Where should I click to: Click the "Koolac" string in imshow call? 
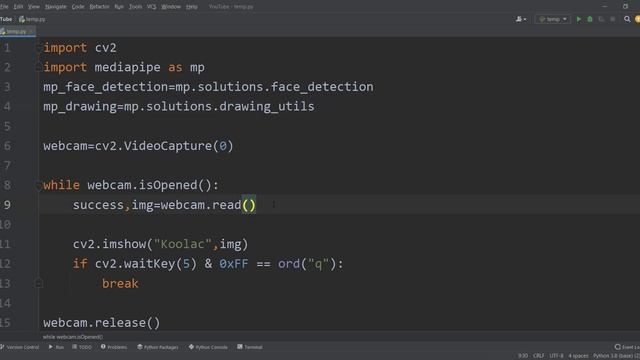pos(182,244)
